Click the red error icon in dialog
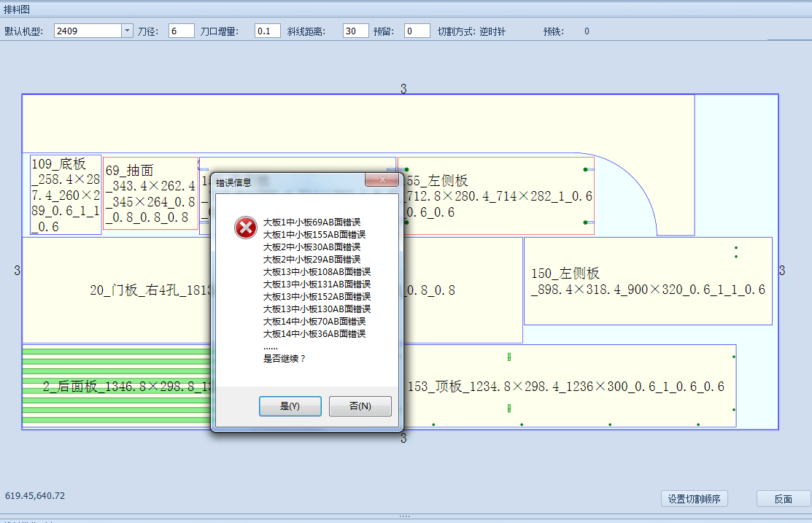This screenshot has height=523, width=812. (245, 228)
